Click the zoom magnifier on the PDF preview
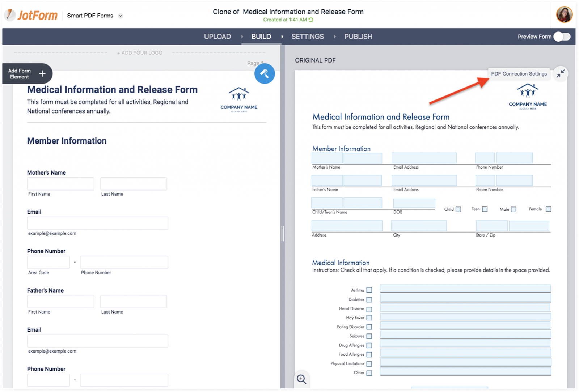579x392 pixels. point(301,379)
